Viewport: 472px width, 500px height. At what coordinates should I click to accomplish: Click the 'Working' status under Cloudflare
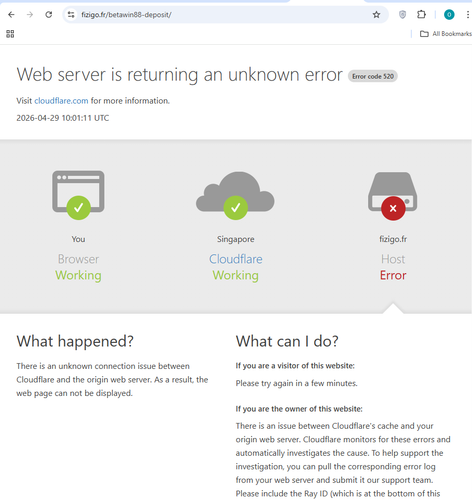(236, 275)
